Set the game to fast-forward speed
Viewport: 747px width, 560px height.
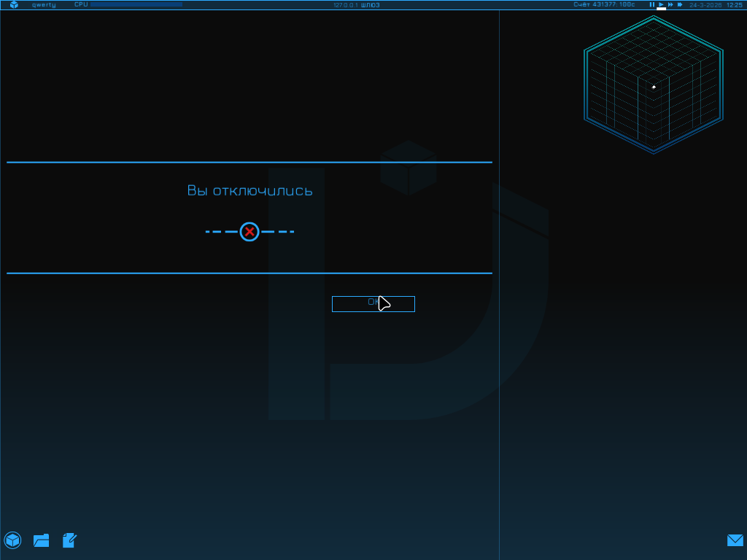coord(670,5)
